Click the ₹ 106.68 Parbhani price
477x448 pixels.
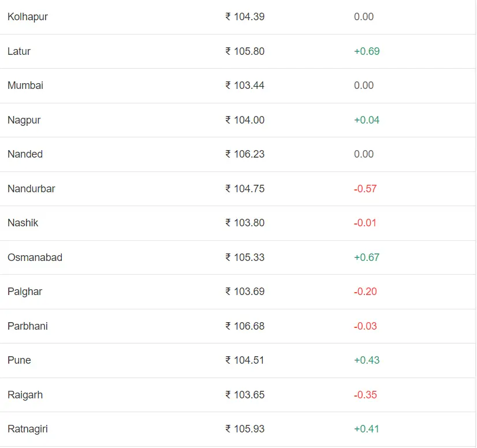coord(245,326)
